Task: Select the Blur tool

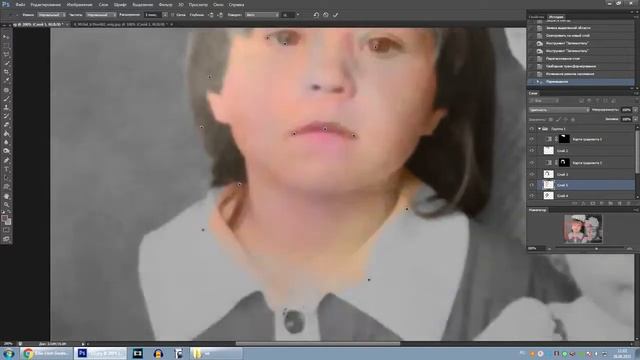Action: click(6, 142)
